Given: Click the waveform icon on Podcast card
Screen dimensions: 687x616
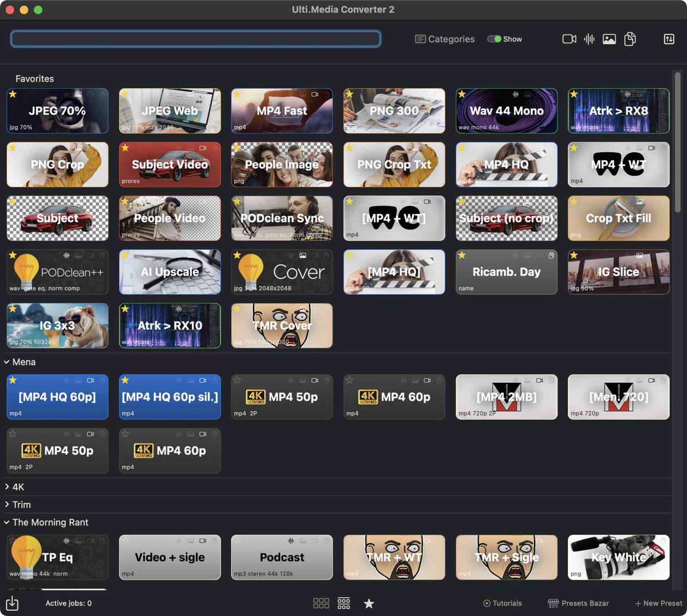Looking at the screenshot, I should point(291,540).
